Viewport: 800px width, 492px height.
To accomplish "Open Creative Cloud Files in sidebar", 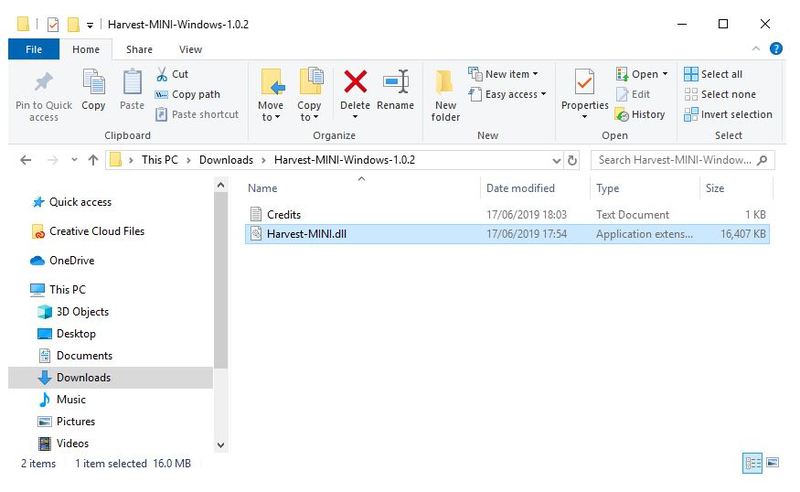I will 96,231.
